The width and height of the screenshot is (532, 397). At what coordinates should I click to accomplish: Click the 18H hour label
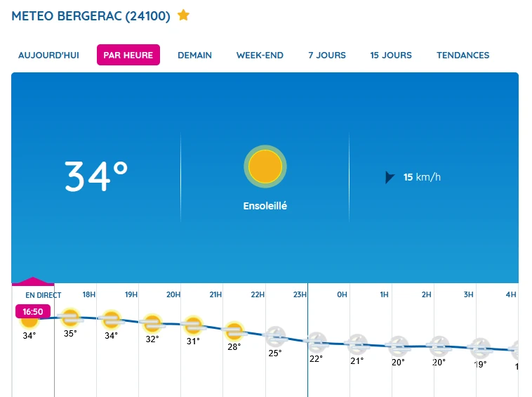(x=89, y=294)
